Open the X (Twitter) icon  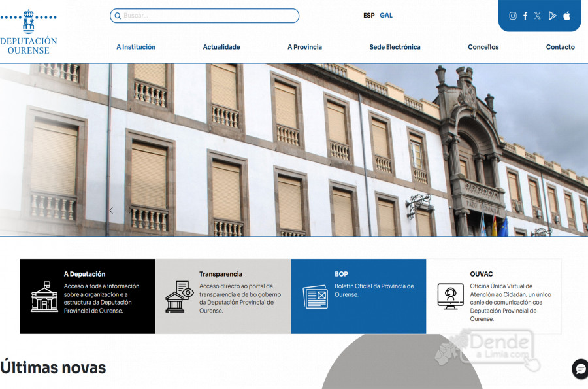(x=538, y=16)
